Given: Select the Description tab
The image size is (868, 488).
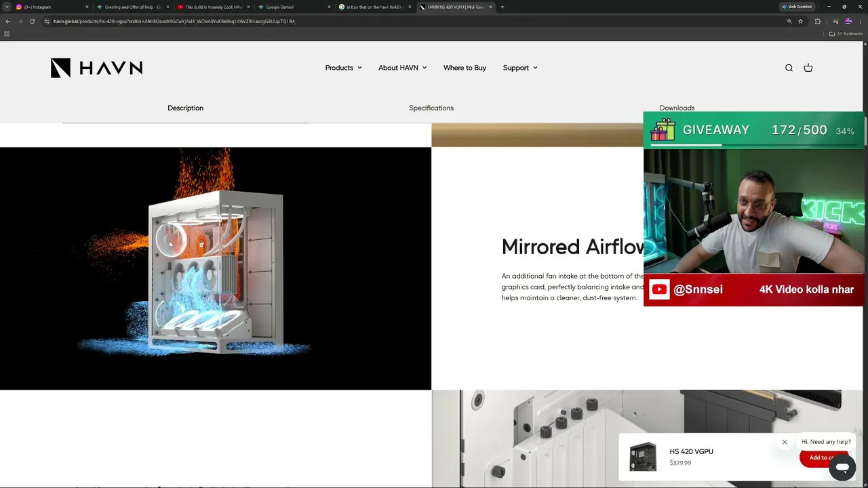Looking at the screenshot, I should point(185,108).
